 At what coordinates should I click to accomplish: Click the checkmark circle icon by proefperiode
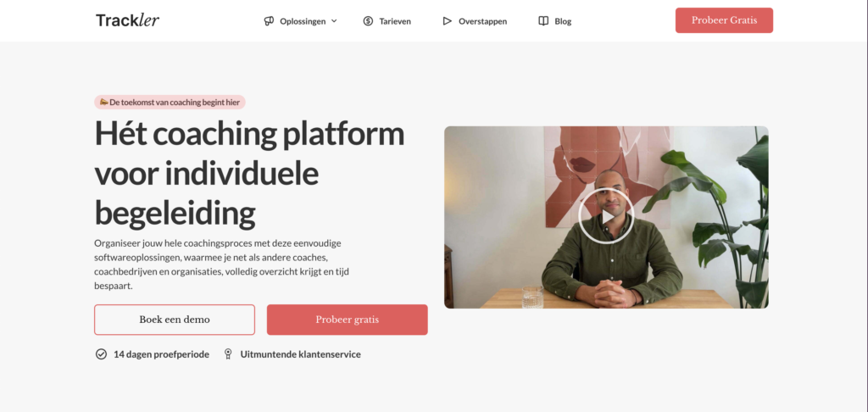pos(102,354)
